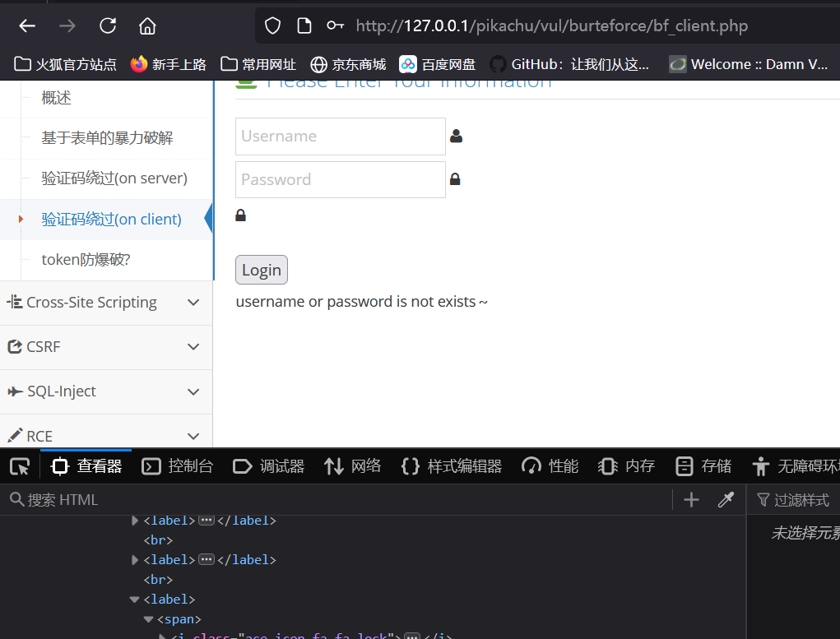Expand the CSRF menu chevron
Screen dimensions: 840x639
coord(193,347)
